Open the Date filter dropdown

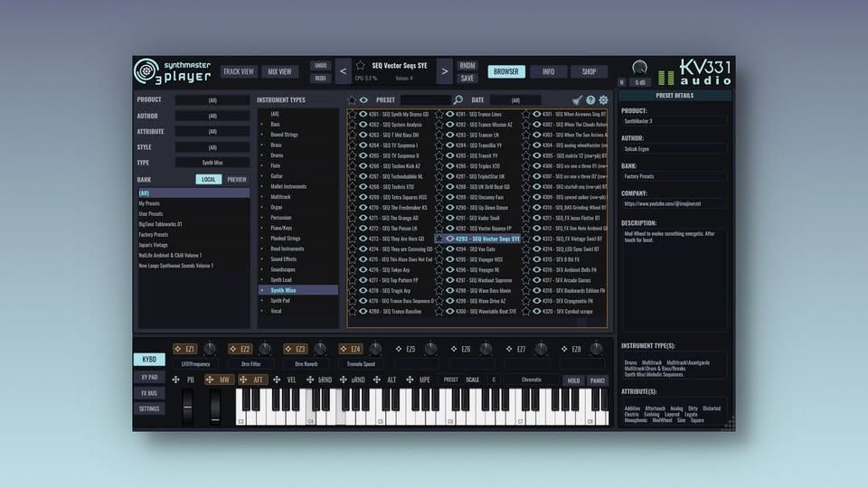pos(515,100)
